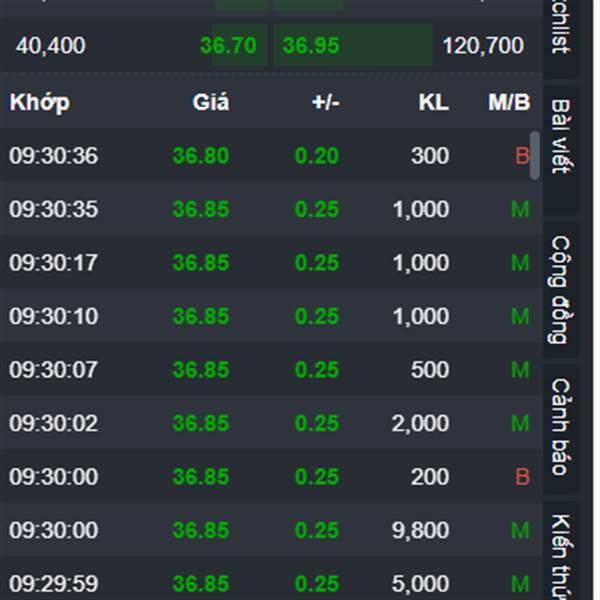Click ask price 36.95
Viewport: 600px width, 600px height.
[x=311, y=45]
